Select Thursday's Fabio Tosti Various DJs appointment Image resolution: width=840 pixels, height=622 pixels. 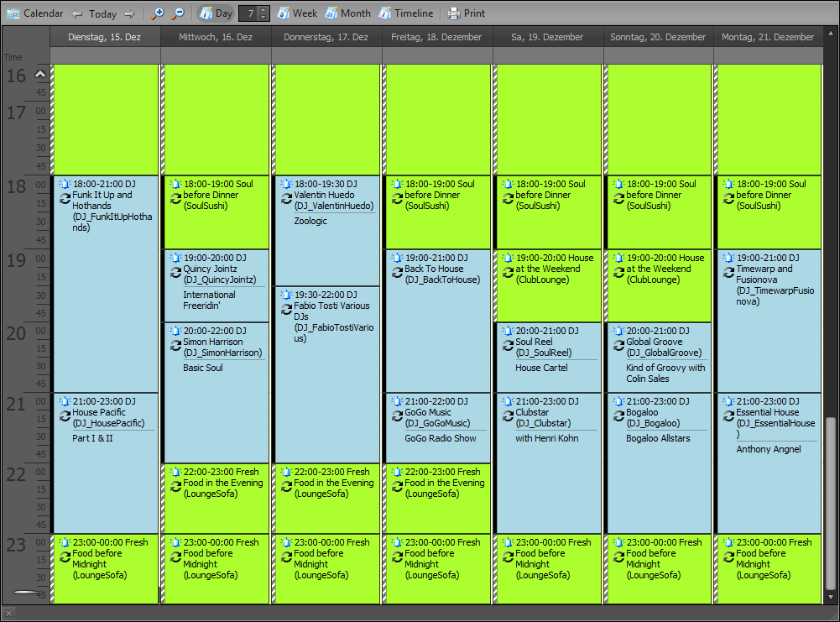(327, 378)
